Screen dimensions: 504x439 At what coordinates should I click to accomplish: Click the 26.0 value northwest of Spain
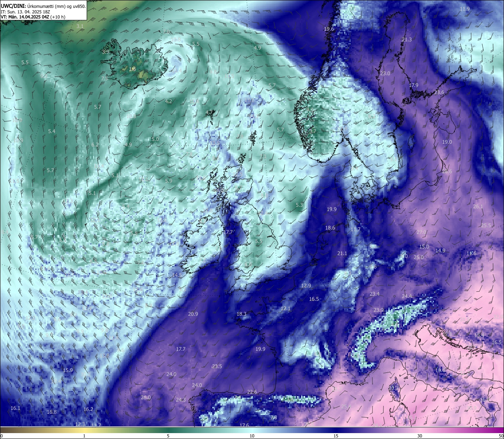[x=146, y=398]
